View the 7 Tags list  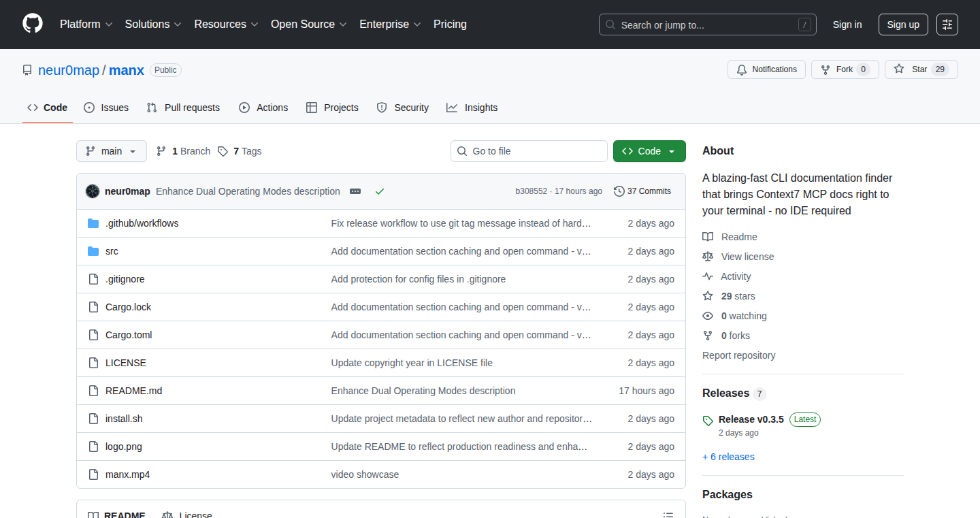click(240, 151)
